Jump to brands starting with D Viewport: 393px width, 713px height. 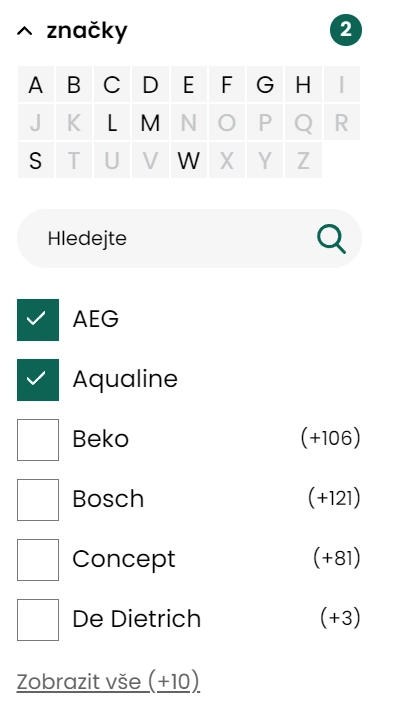tap(151, 84)
